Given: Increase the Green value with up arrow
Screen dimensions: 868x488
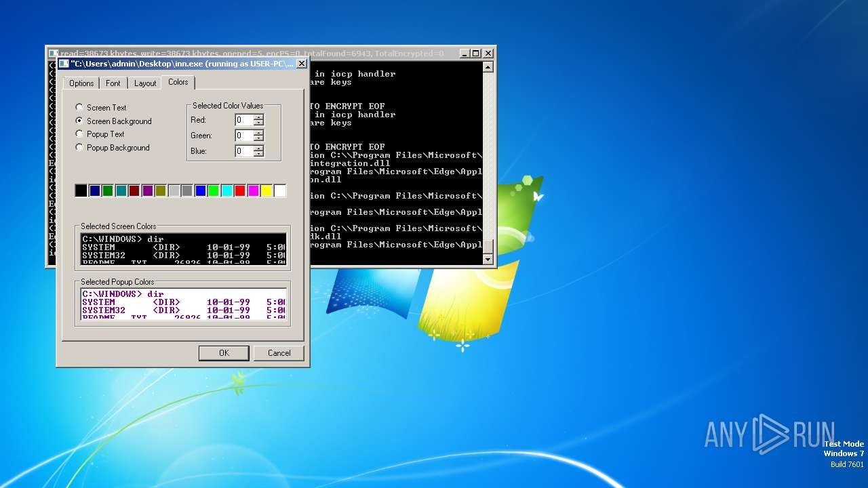Looking at the screenshot, I should pos(258,133).
